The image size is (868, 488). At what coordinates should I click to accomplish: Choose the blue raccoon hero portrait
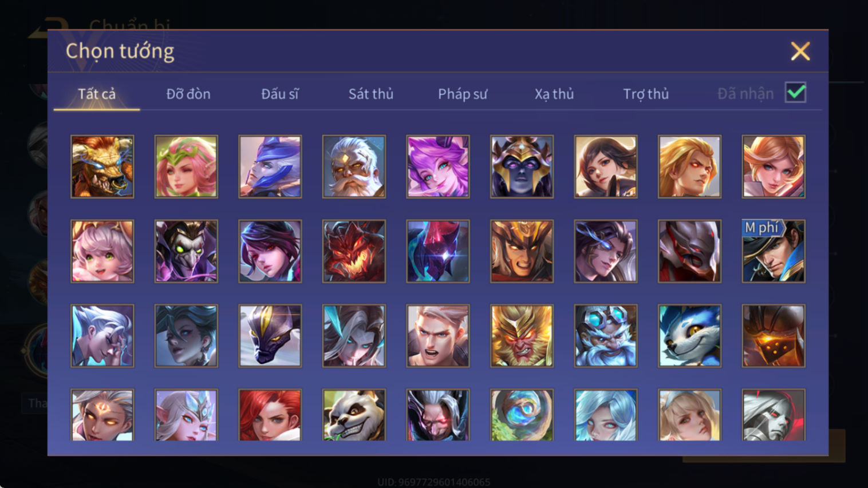(x=689, y=336)
